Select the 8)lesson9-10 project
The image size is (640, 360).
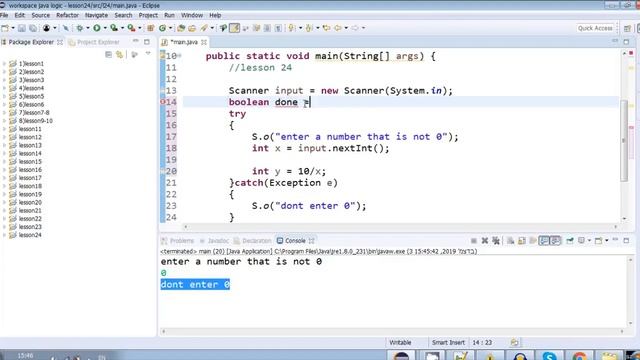coord(36,121)
